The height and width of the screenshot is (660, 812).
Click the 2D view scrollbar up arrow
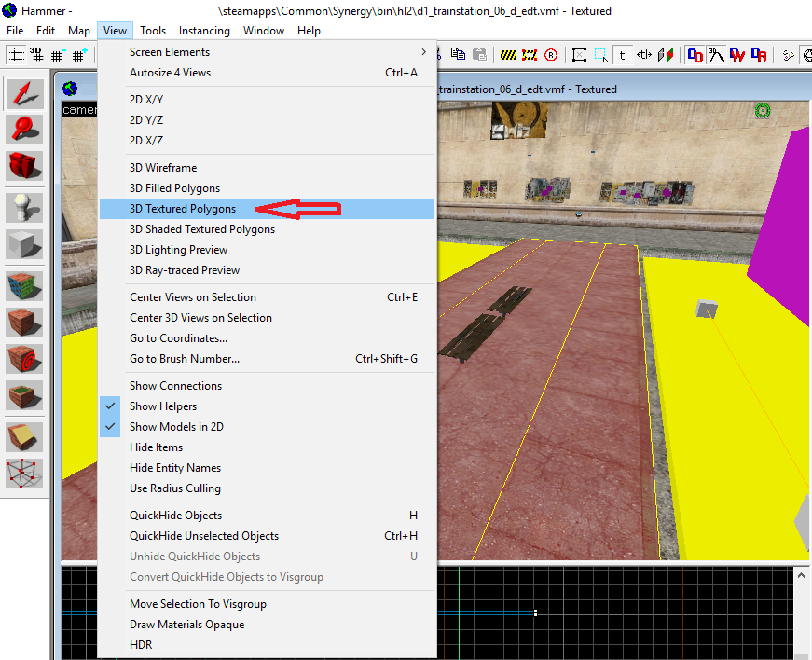point(801,575)
